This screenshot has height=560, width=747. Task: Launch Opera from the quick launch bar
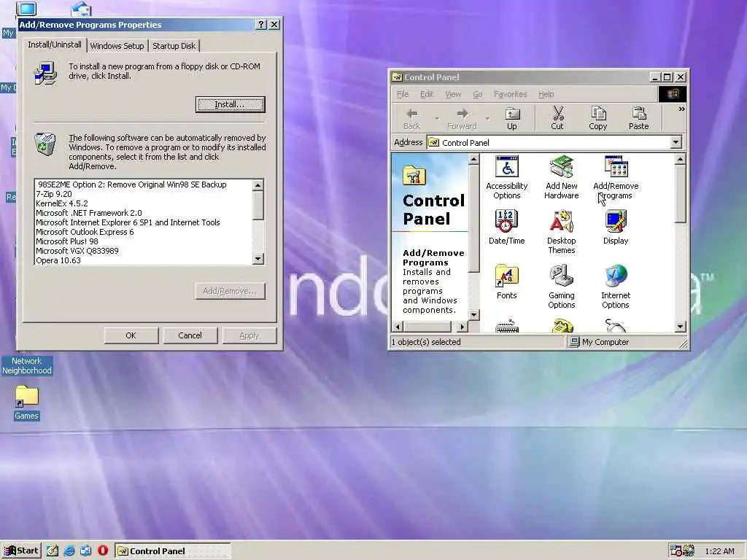click(102, 551)
